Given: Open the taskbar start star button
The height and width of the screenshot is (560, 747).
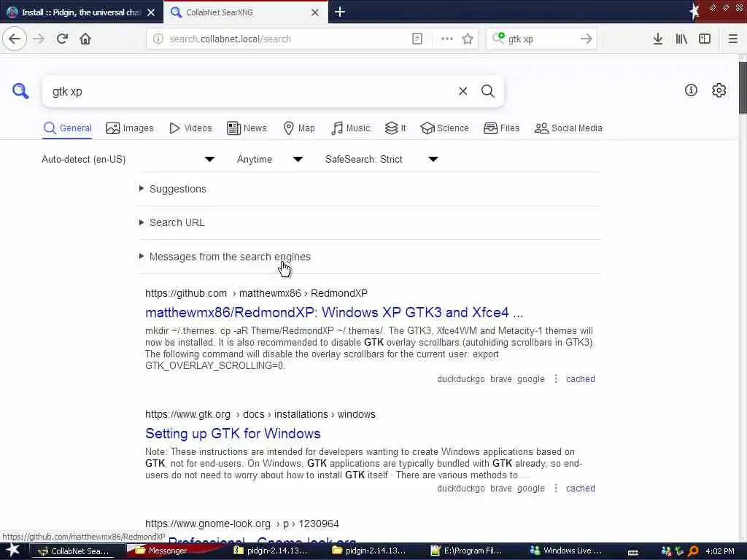Looking at the screenshot, I should click(x=12, y=551).
